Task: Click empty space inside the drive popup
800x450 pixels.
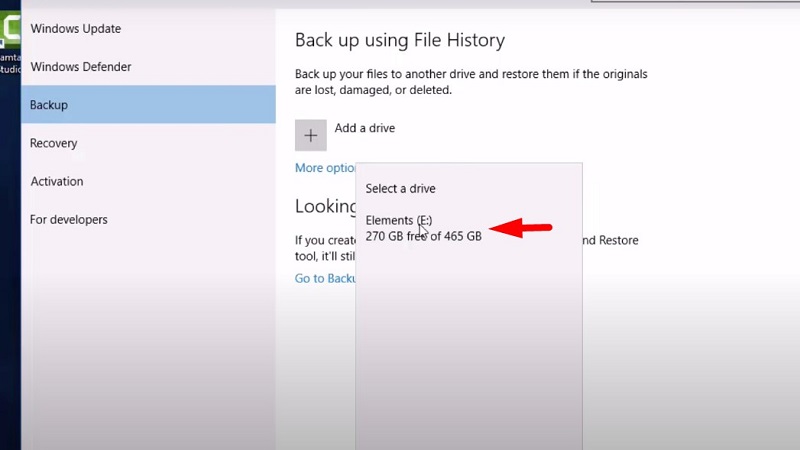Action: (468, 350)
